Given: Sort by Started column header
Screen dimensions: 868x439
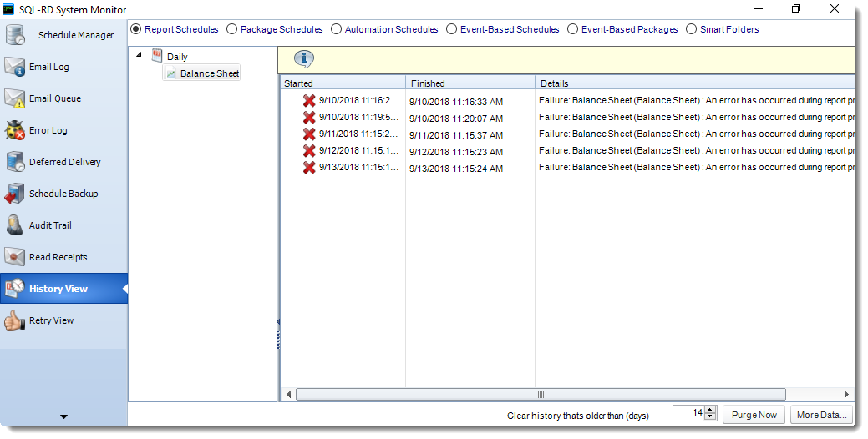Looking at the screenshot, I should [343, 83].
